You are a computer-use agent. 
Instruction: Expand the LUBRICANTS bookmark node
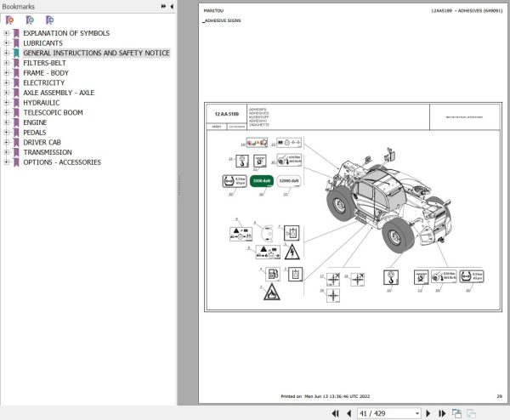(x=6, y=43)
